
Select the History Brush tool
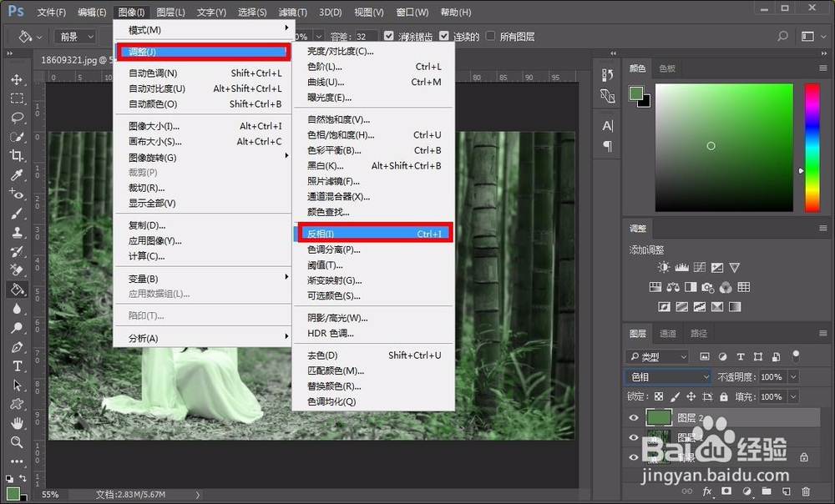point(17,251)
